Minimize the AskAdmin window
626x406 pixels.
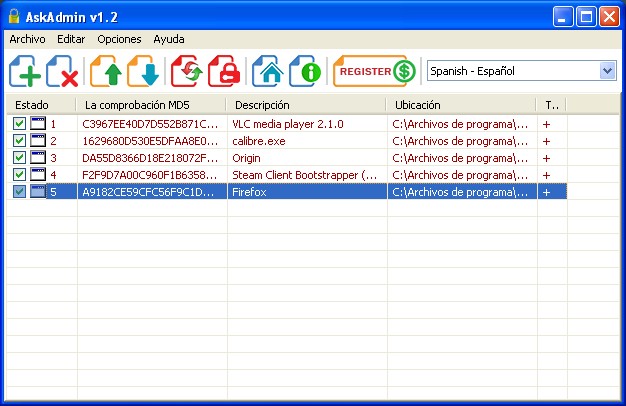563,17
